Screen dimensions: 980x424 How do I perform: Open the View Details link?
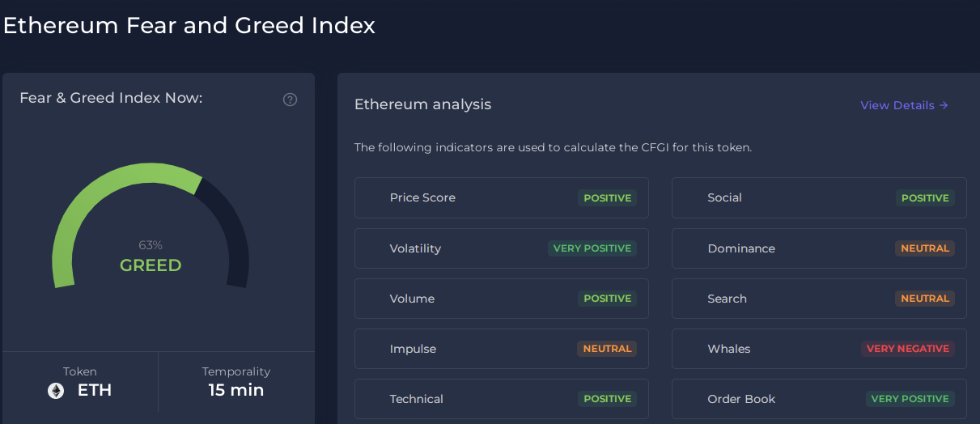point(904,105)
